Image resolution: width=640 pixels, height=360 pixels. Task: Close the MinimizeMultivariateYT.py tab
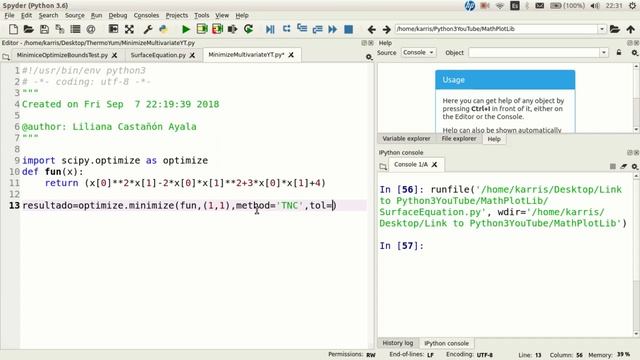(x=291, y=55)
